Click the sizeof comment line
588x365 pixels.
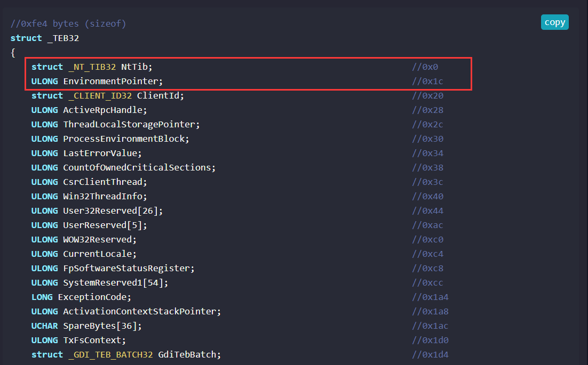pos(68,23)
